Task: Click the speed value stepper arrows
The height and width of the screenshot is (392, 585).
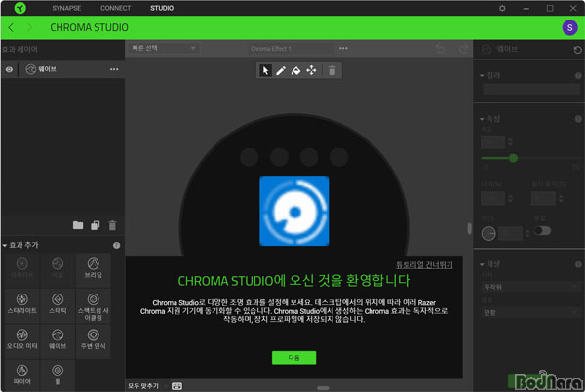Action: [x=510, y=142]
